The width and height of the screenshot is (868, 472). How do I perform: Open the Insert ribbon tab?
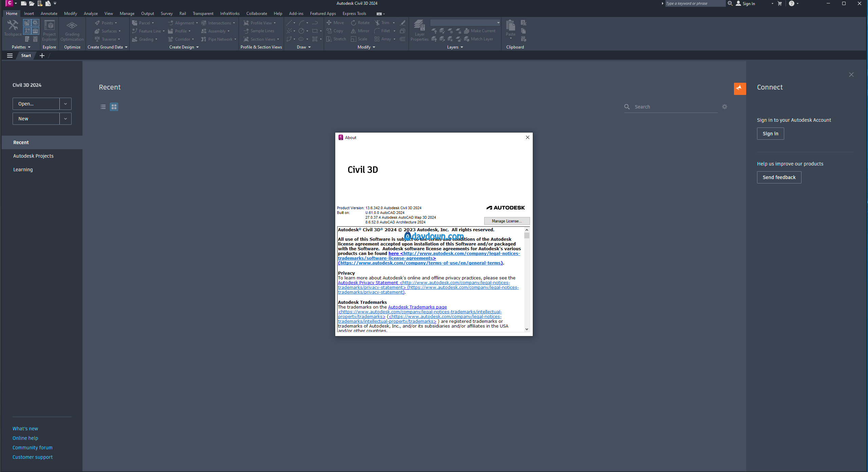[29, 14]
